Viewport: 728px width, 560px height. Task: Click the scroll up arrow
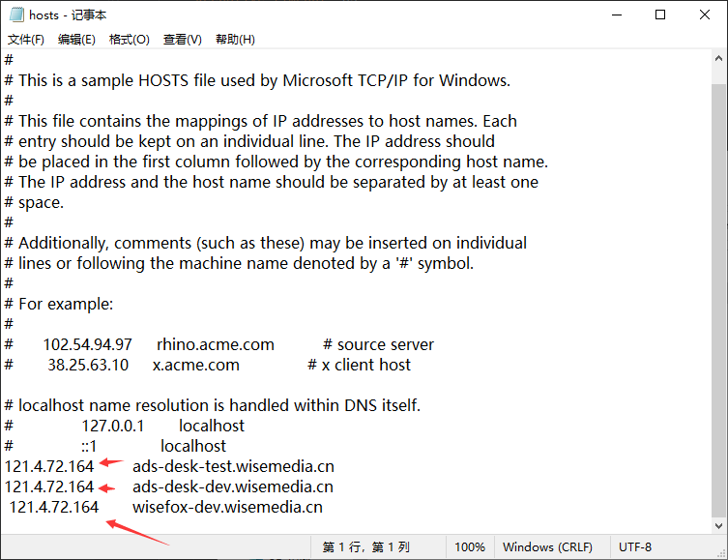coord(718,58)
